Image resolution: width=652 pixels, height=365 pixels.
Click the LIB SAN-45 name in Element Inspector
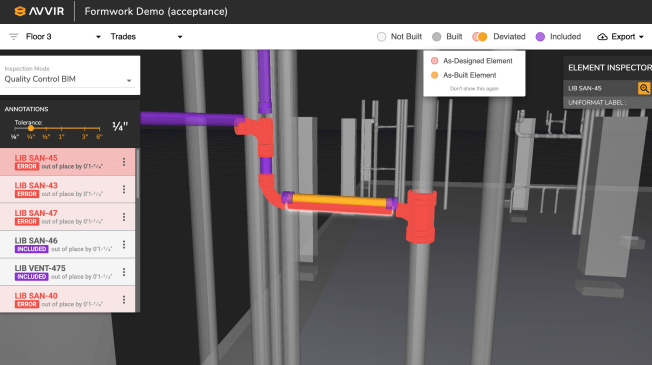(x=585, y=88)
